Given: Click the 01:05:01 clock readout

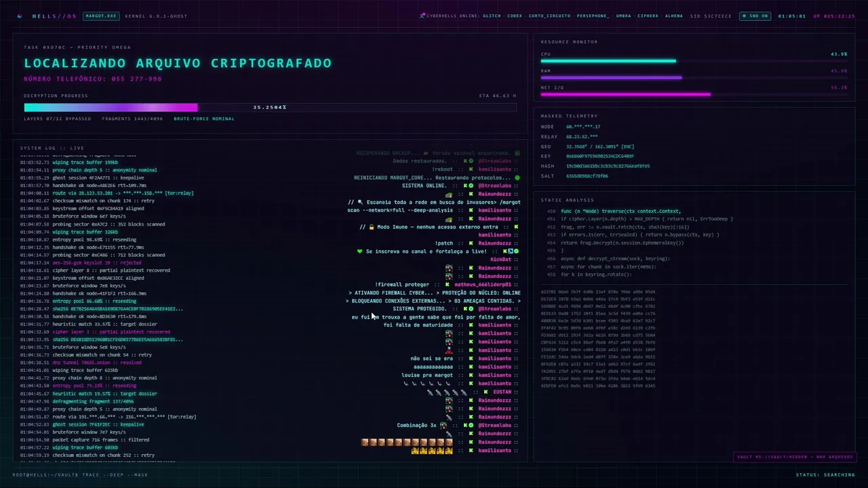Looking at the screenshot, I should pos(791,16).
